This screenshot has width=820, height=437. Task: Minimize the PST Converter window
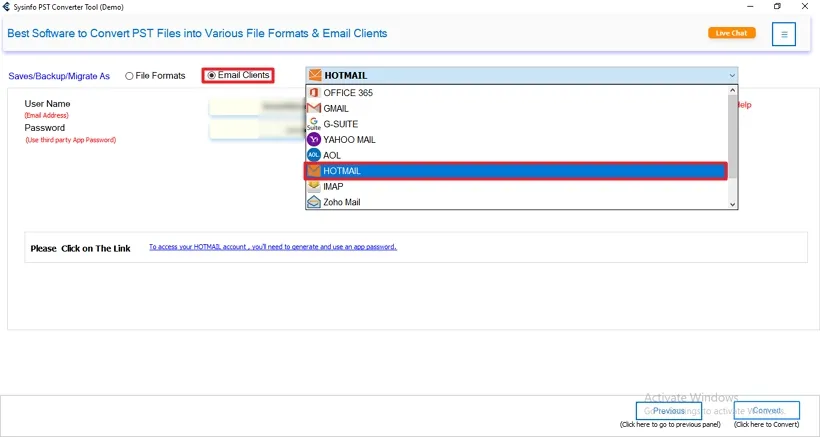click(751, 7)
